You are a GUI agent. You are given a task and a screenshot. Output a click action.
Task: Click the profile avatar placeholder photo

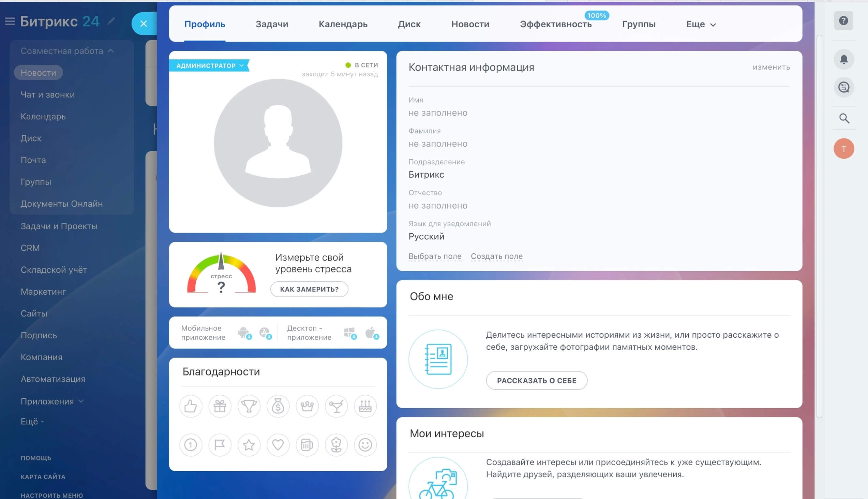click(278, 143)
